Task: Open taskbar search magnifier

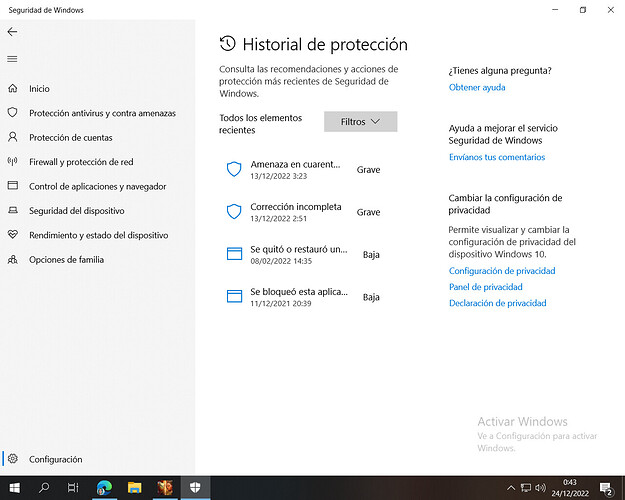Action: click(x=44, y=487)
